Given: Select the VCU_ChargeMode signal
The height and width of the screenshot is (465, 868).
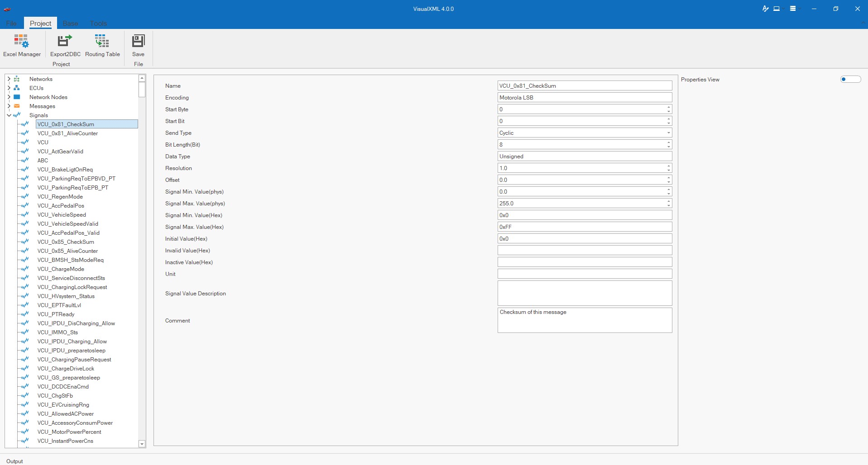Looking at the screenshot, I should tap(61, 269).
